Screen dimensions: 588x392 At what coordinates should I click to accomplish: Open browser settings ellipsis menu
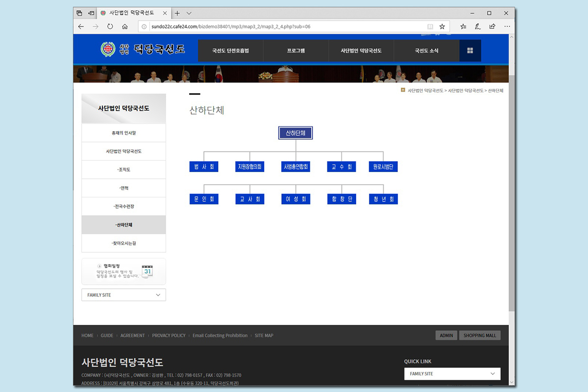(x=507, y=26)
